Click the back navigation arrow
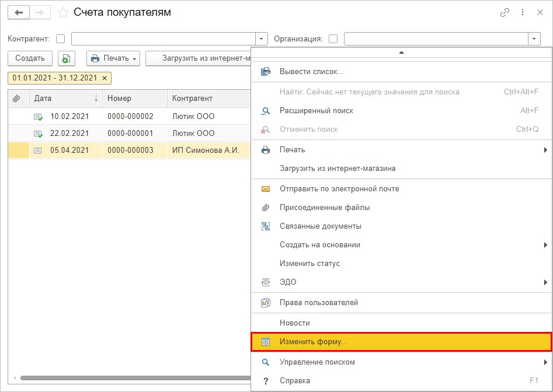 click(x=19, y=12)
